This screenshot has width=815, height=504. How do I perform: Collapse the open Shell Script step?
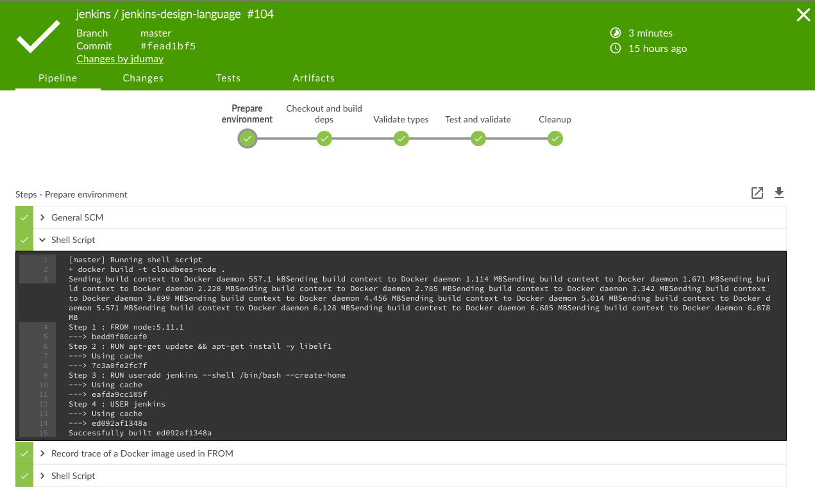tap(73, 240)
